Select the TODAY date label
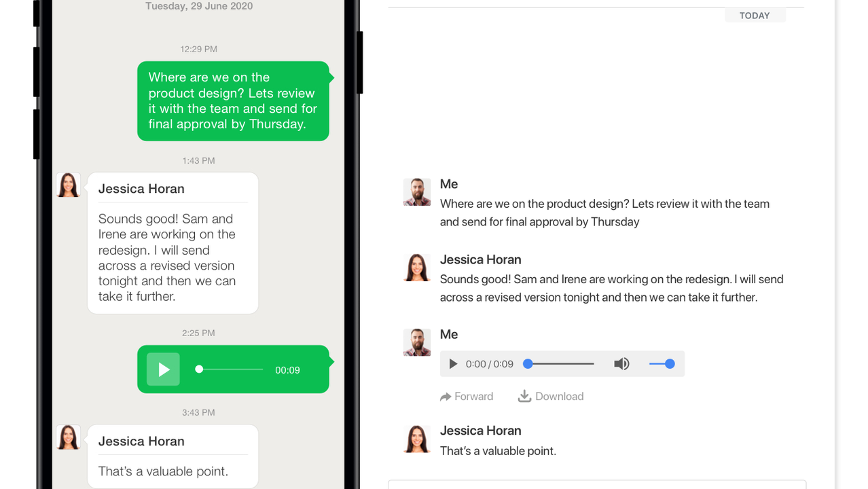The width and height of the screenshot is (868, 489). pyautogui.click(x=755, y=16)
